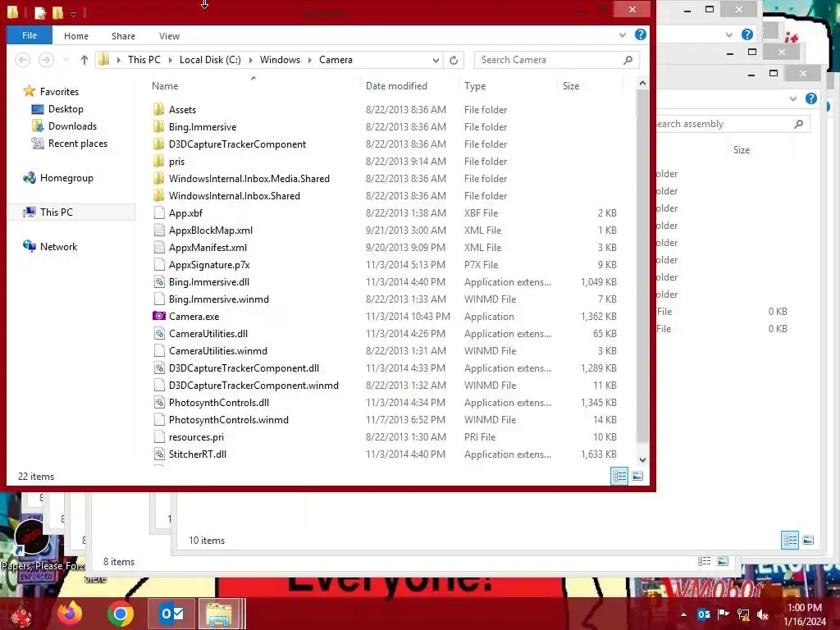Expand the breadcrumb arrow after Local Disk (C:)

(250, 60)
